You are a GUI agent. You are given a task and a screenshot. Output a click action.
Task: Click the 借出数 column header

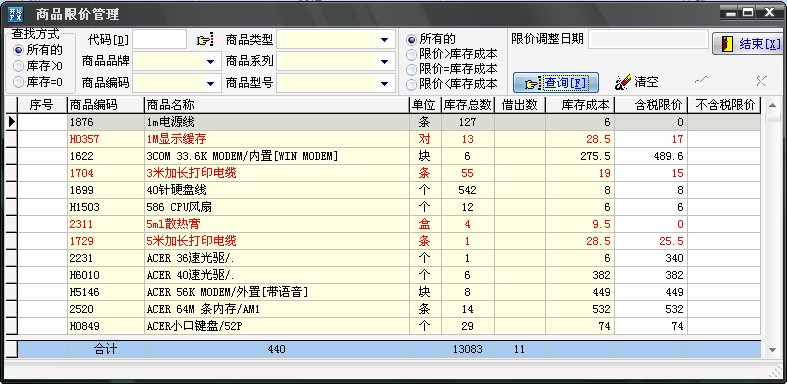(x=519, y=105)
